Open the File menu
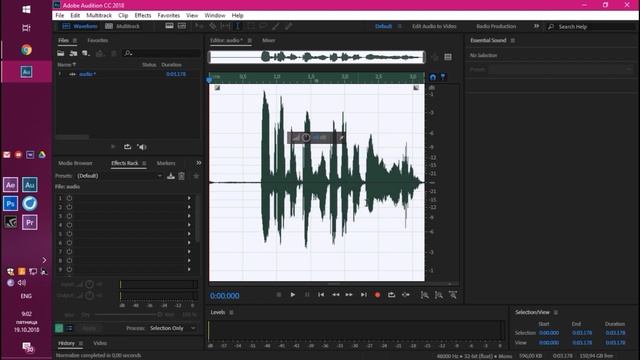The image size is (640, 360). point(60,16)
